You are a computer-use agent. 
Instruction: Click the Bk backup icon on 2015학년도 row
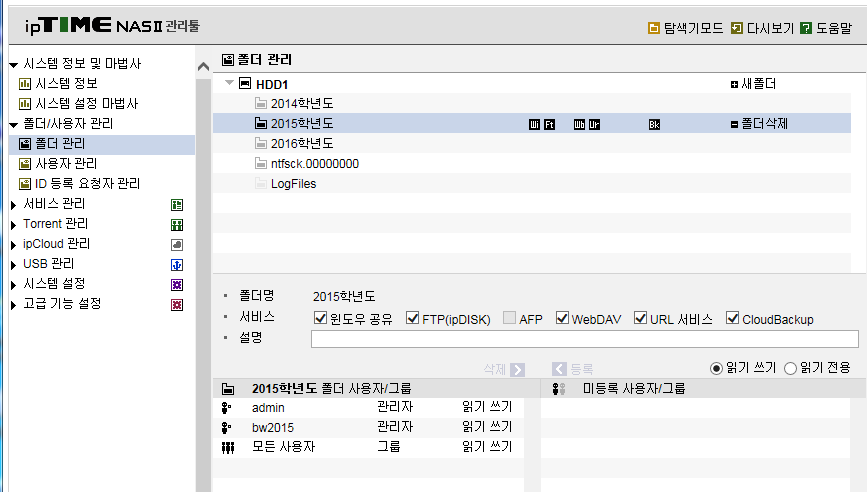pyautogui.click(x=654, y=124)
